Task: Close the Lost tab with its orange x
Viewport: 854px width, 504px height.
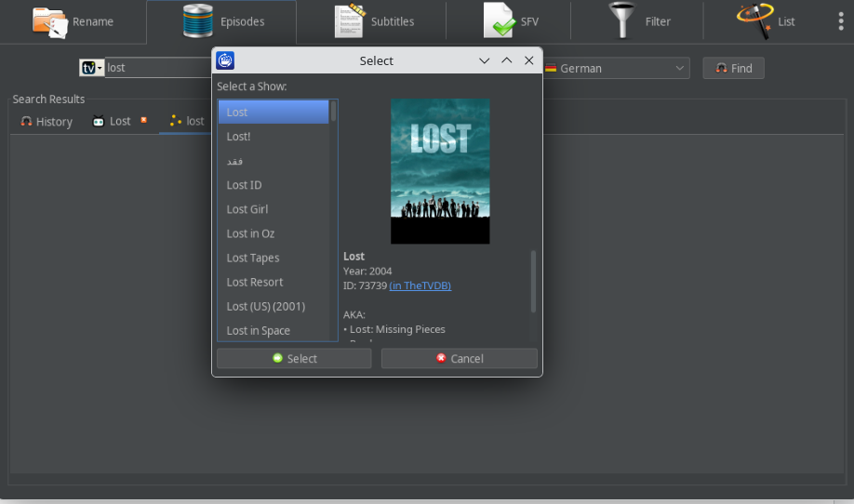Action: (144, 120)
